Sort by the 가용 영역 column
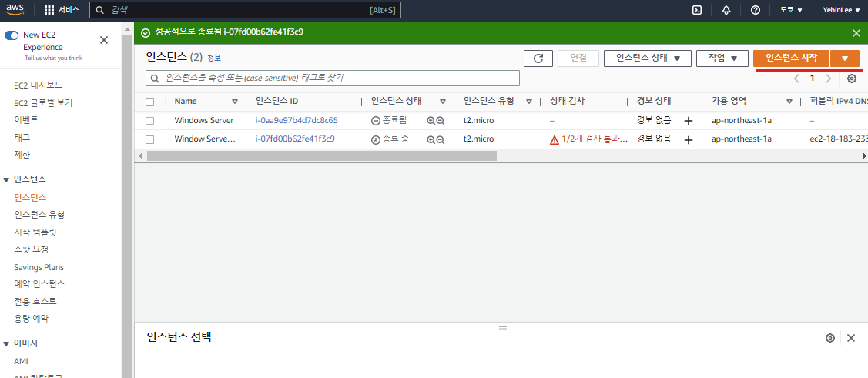Viewport: 868px width, 378px height. click(x=789, y=102)
